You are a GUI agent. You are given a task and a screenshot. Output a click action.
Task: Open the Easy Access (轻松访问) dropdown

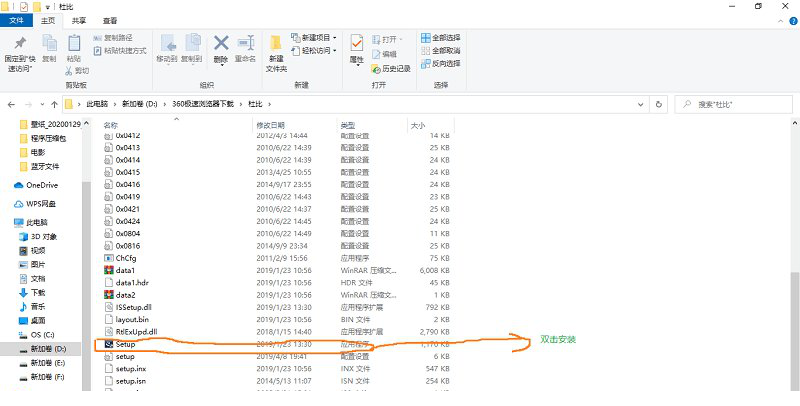tap(314, 50)
